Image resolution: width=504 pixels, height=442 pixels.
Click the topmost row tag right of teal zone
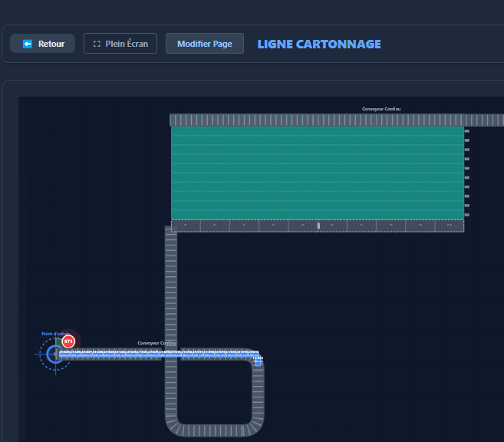pos(467,130)
